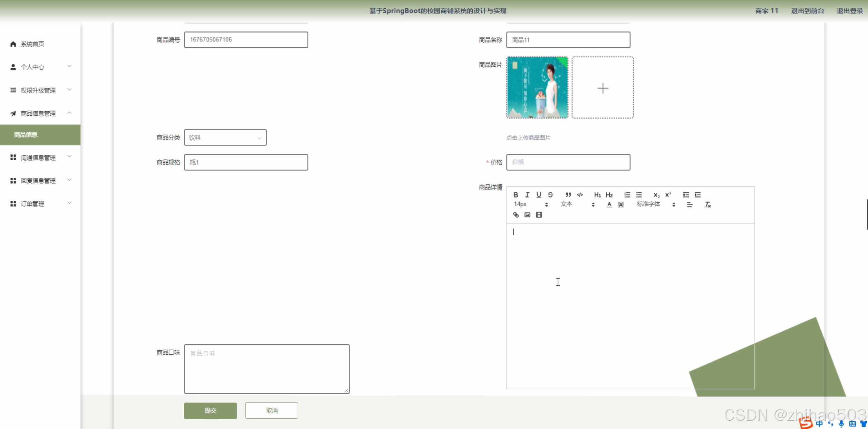Toggle underline formatting in editor
The height and width of the screenshot is (429, 868).
(x=539, y=195)
